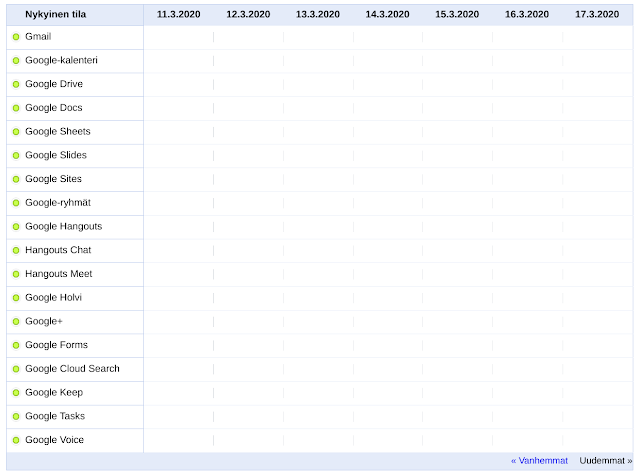Open older dates with the Vanhemmat link
640x475 pixels.
point(539,461)
